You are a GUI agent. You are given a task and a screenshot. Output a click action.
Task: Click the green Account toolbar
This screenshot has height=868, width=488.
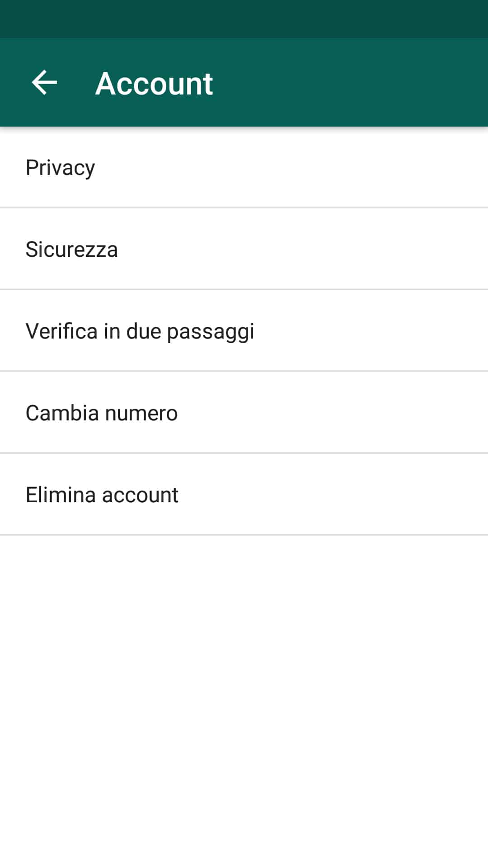(x=343, y=83)
